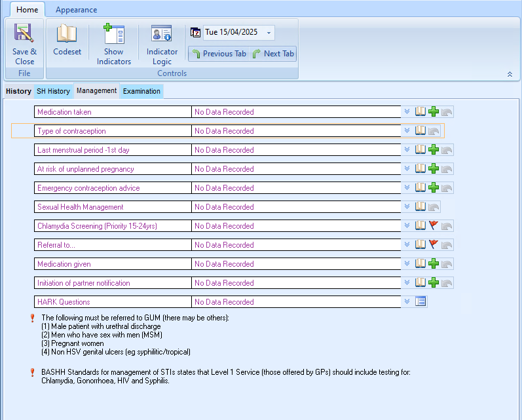The image size is (522, 420).
Task: Open codeset book for Type of contraception
Action: 420,130
